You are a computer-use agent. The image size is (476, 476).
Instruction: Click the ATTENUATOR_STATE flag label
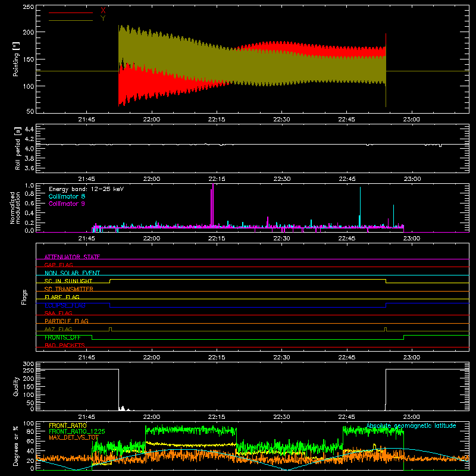click(72, 257)
